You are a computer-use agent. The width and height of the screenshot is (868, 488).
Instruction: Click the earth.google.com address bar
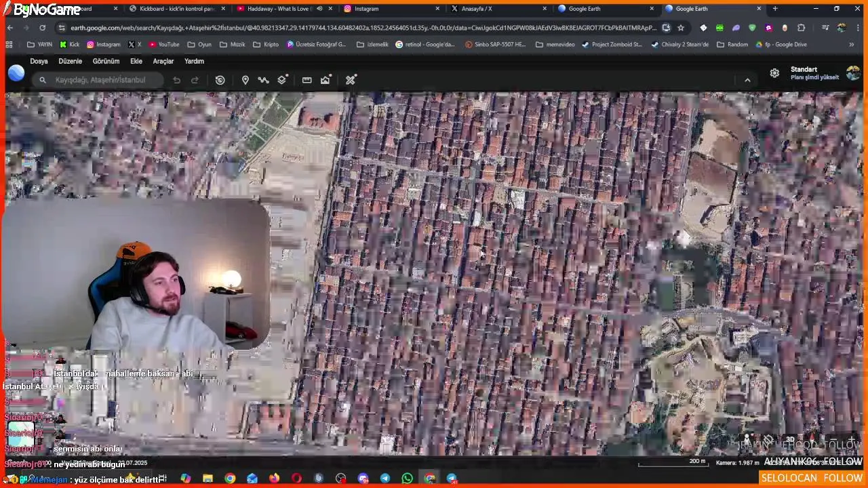point(363,28)
